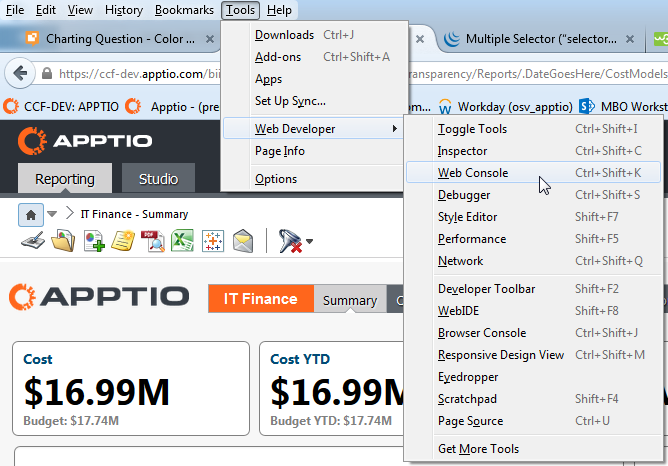668x466 pixels.
Task: Click the Tools menu
Action: point(240,10)
